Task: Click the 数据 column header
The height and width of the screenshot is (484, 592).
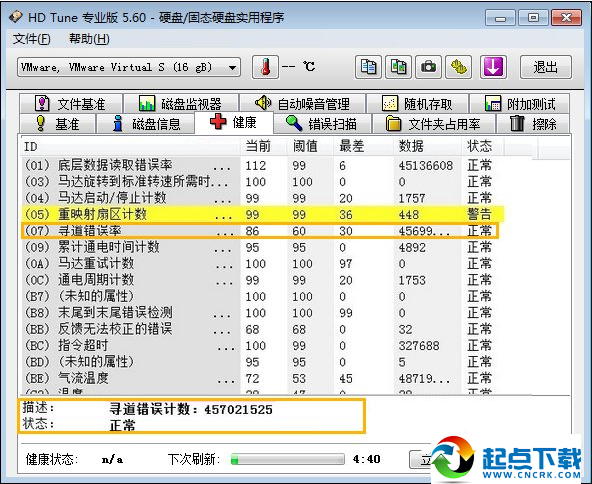Action: pyautogui.click(x=427, y=146)
